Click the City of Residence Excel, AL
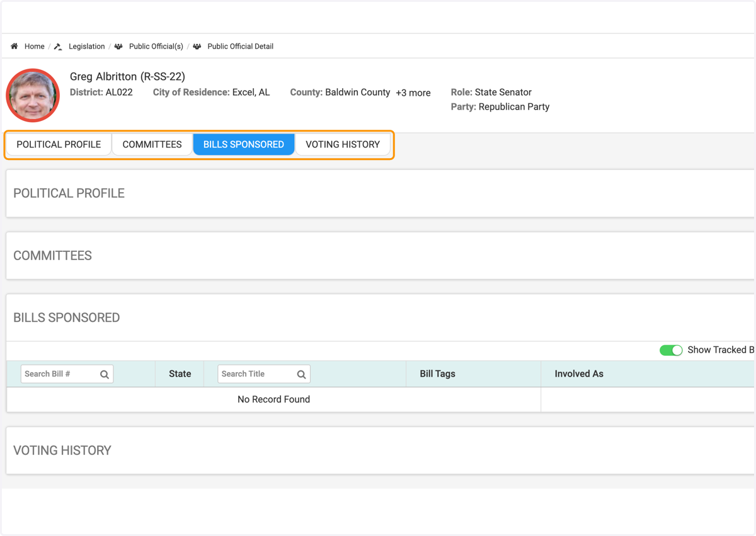This screenshot has height=536, width=756. [212, 93]
